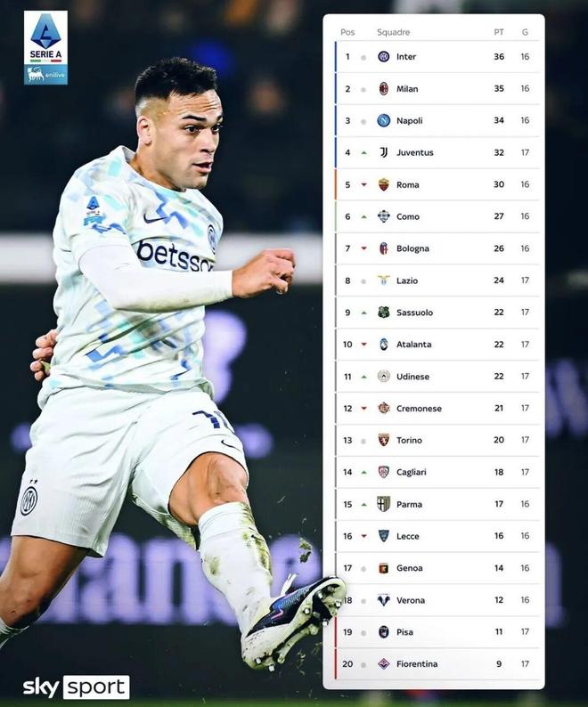Click the Serie A logo badge
Viewport: 588px width, 707px height.
point(45,48)
